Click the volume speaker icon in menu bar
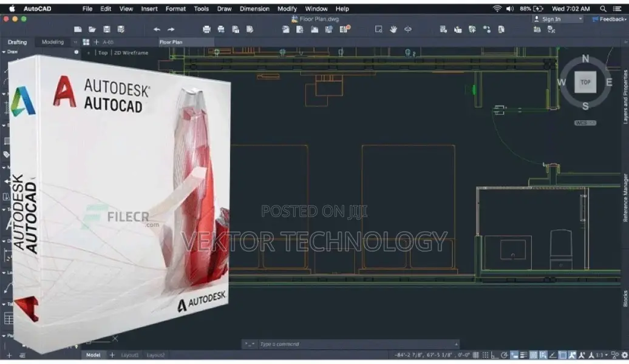629x364 pixels. pos(510,8)
